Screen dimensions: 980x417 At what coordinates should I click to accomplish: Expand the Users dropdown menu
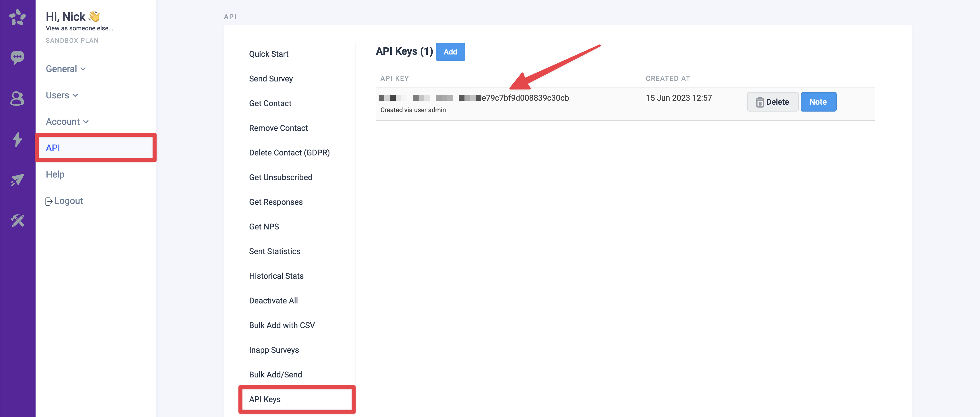tap(62, 95)
